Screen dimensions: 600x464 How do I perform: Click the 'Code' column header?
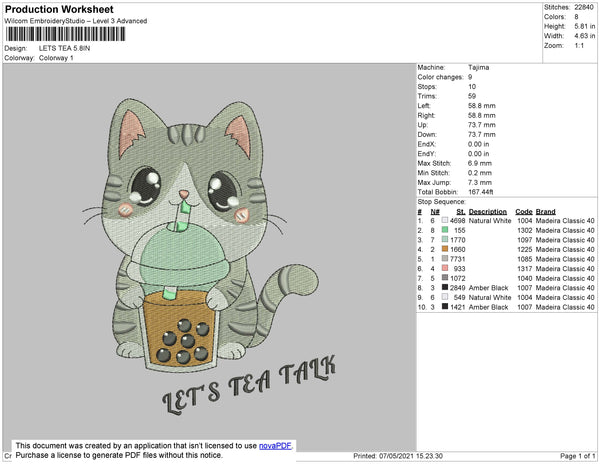tap(523, 212)
